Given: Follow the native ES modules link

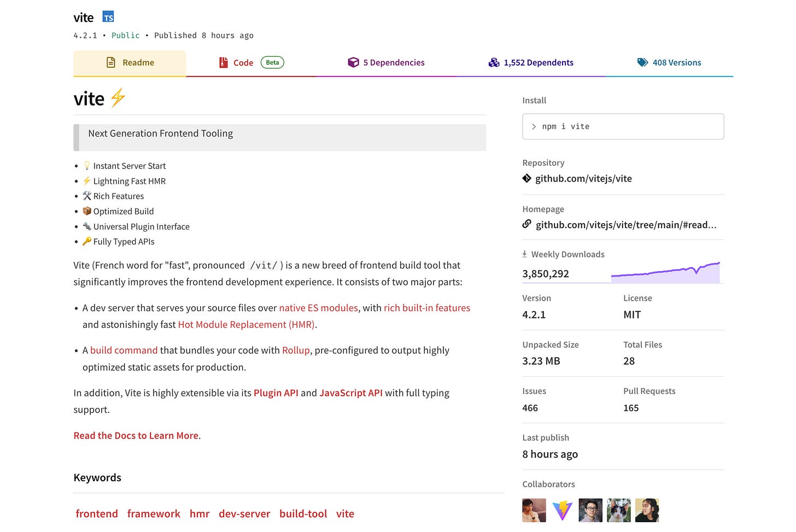Looking at the screenshot, I should (x=318, y=308).
